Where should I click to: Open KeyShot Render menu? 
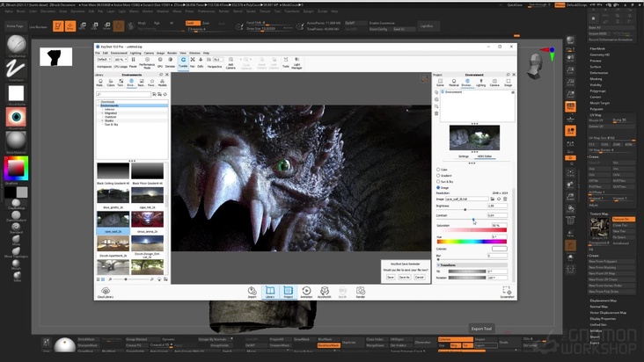point(172,53)
